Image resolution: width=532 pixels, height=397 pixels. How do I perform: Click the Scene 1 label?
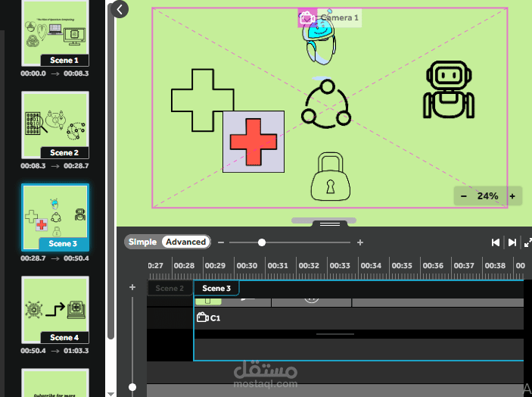point(64,61)
